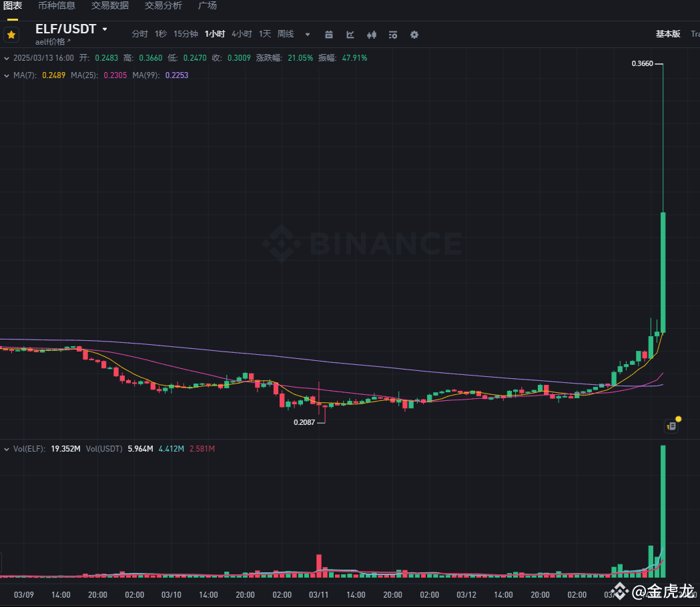Collapse the OHLC info row chevron
Viewport: 700px width, 607px height.
(7, 58)
